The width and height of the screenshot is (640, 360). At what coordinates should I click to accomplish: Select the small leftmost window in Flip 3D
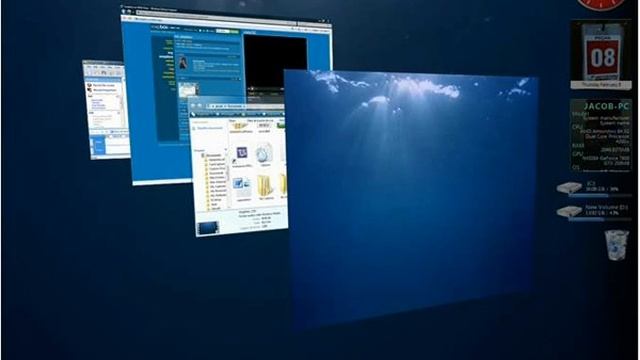coord(107,110)
